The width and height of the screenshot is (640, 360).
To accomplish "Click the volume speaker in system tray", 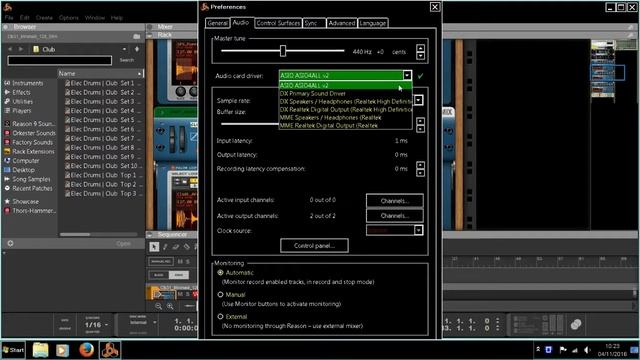I will pos(587,350).
